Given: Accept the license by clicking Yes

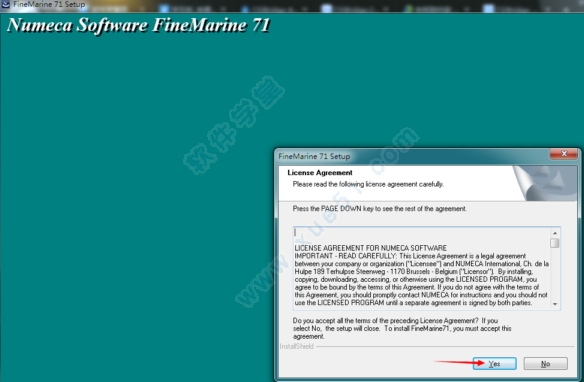Looking at the screenshot, I should tap(495, 363).
